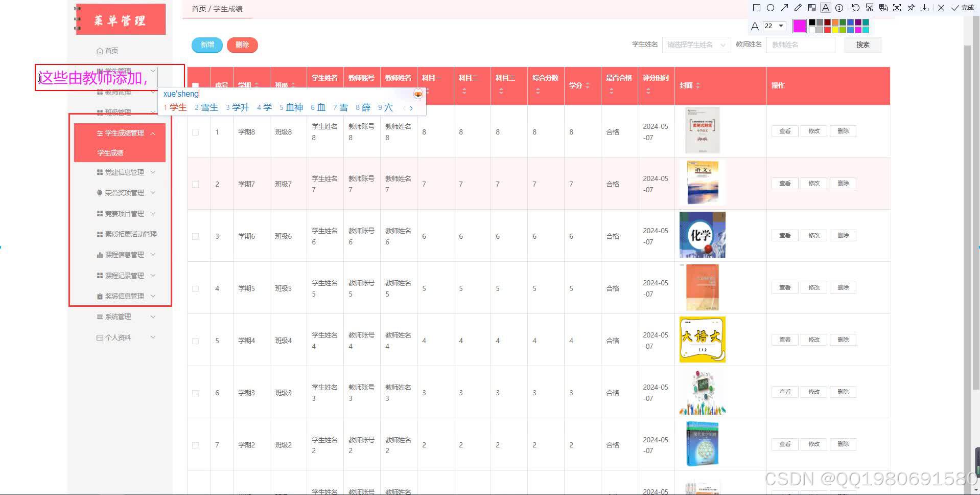This screenshot has width=980, height=495.
Task: Select the numbered marker tool
Action: 839,8
